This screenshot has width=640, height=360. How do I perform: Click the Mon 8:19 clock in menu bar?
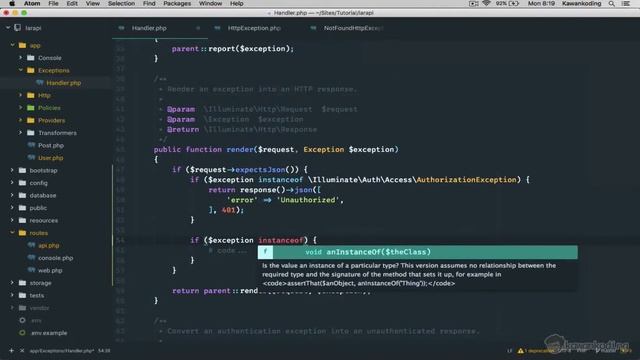541,3
